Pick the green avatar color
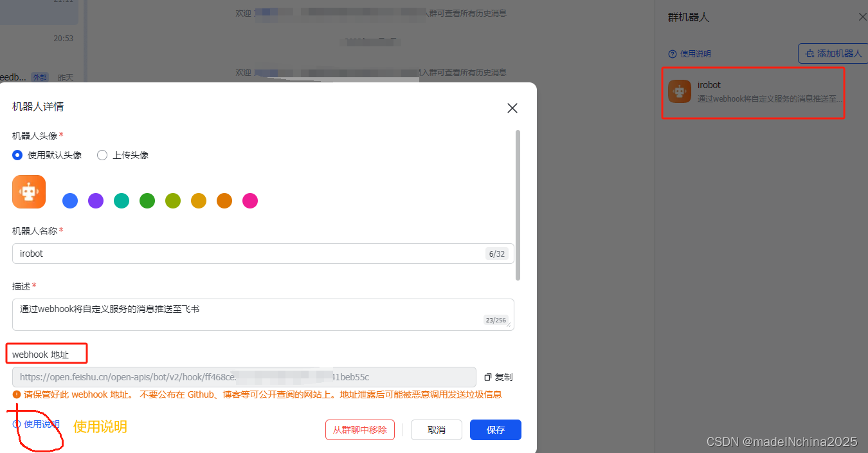 pyautogui.click(x=147, y=201)
